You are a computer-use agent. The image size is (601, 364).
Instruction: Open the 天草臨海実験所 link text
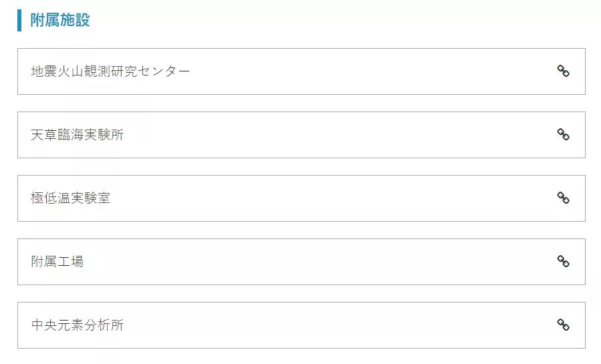[78, 135]
